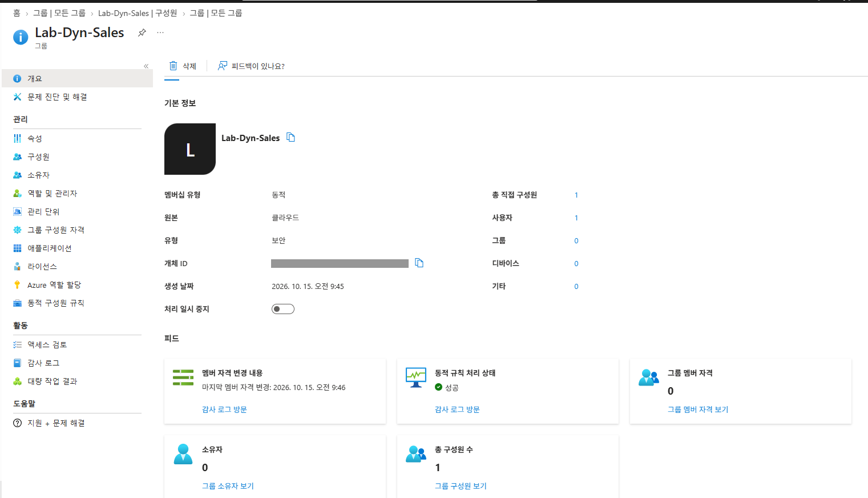Viewport: 868px width, 498px height.
Task: Click the 피드백이 있나요? button label
Action: 258,66
